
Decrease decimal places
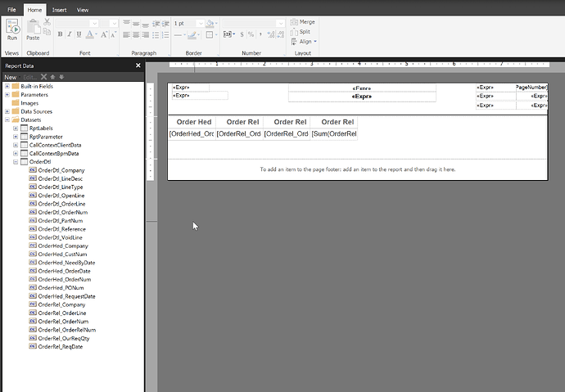(281, 34)
